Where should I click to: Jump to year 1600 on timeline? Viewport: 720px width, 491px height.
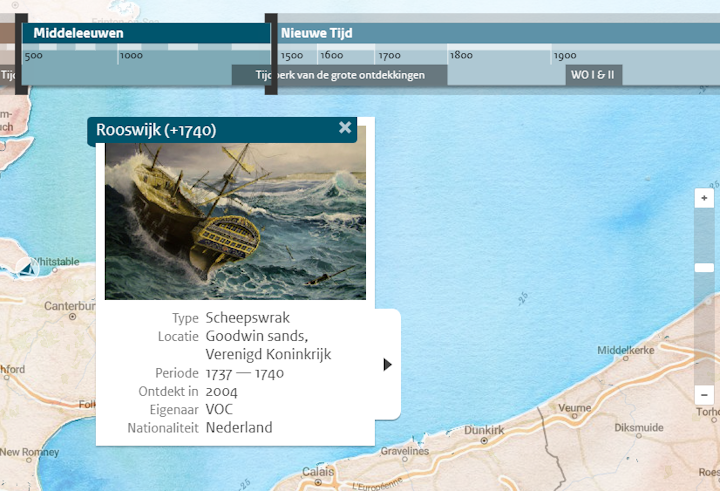pos(332,56)
